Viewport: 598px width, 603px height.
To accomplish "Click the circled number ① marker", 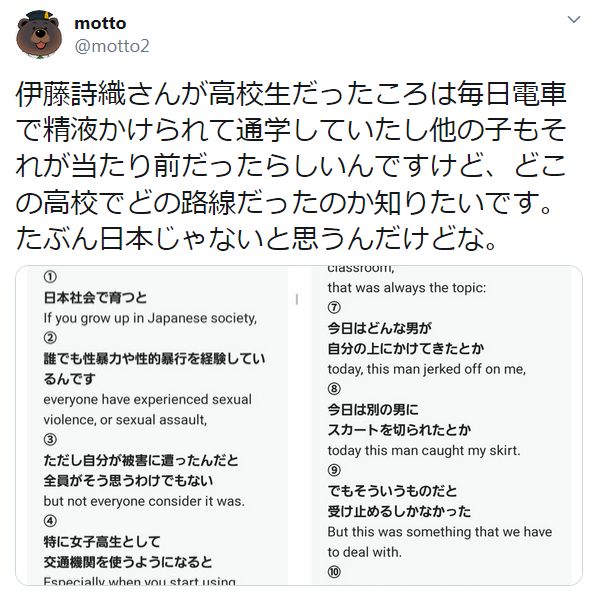I will click(x=50, y=277).
